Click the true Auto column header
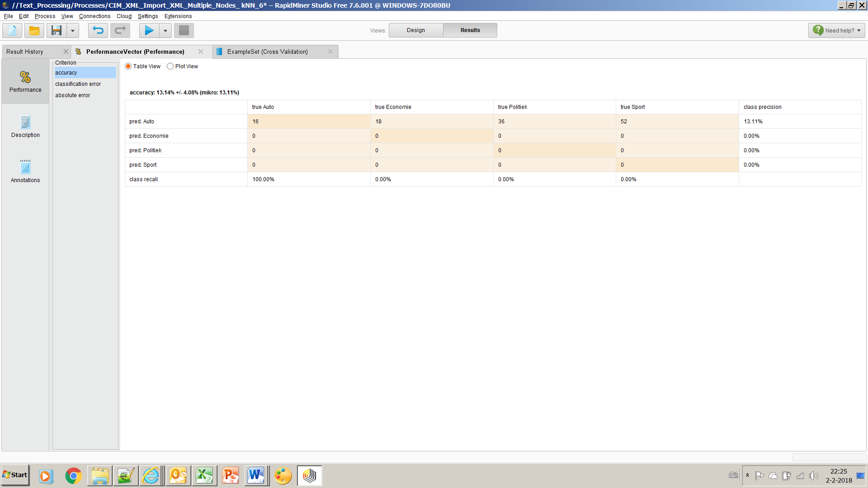Viewport: 868px width, 488px height. (309, 107)
